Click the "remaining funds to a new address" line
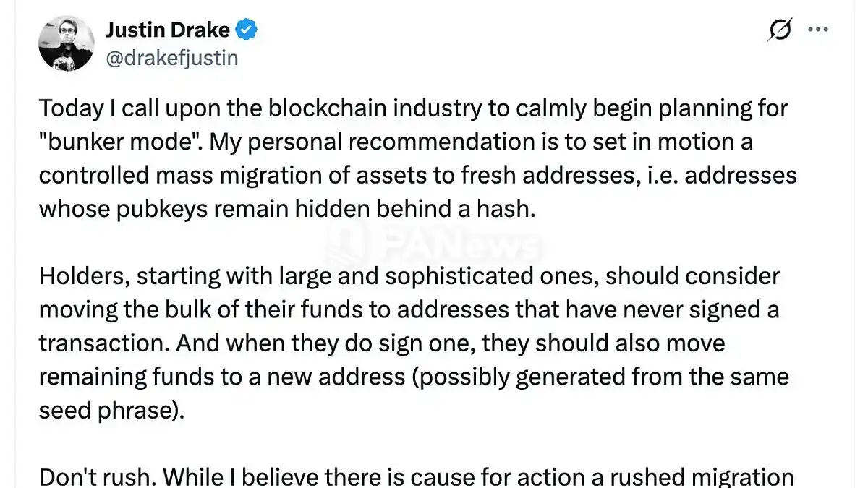 pos(414,377)
